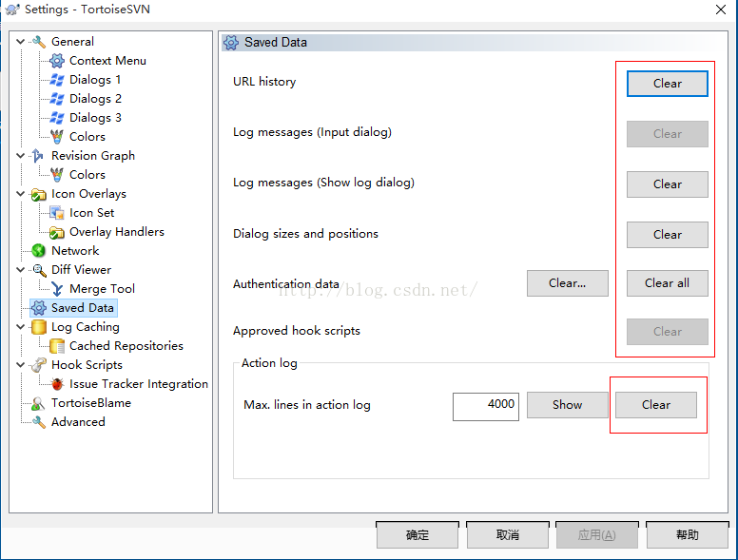Click the Colors icon under General
The height and width of the screenshot is (560, 738).
[57, 137]
